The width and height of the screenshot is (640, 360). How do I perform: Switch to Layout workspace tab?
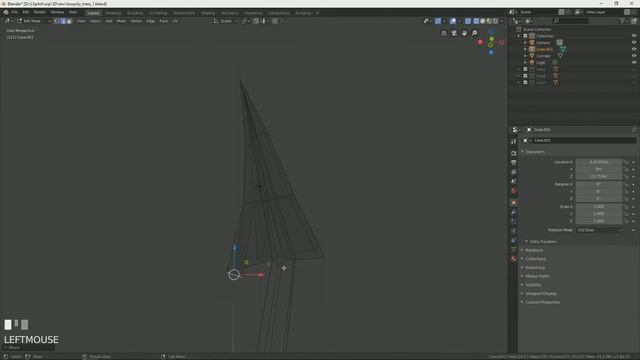click(93, 13)
